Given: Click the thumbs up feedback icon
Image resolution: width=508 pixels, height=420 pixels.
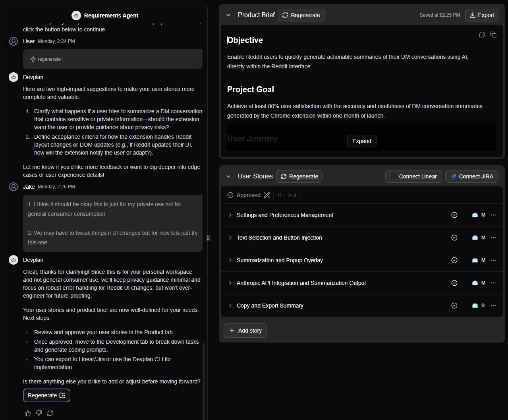Looking at the screenshot, I should (x=28, y=413).
